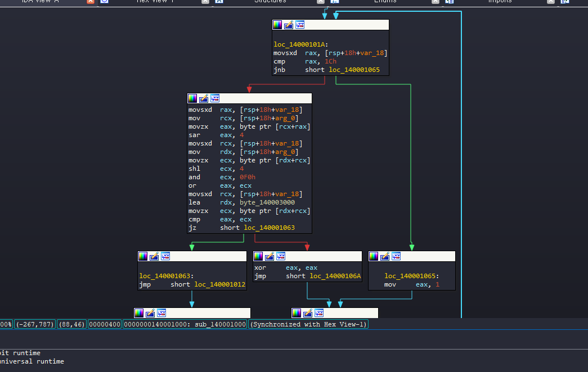Click third title icon on the large middle block
Screen dimensions: 588x372
215,98
